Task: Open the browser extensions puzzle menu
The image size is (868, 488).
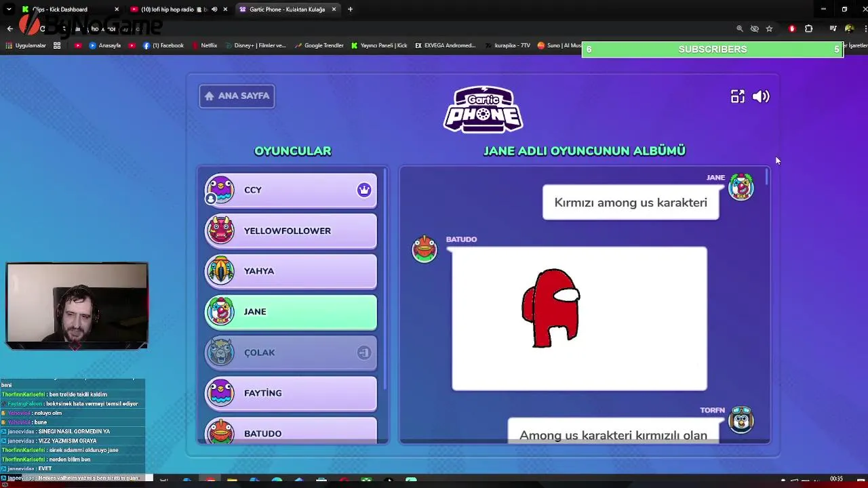Action: [x=808, y=28]
